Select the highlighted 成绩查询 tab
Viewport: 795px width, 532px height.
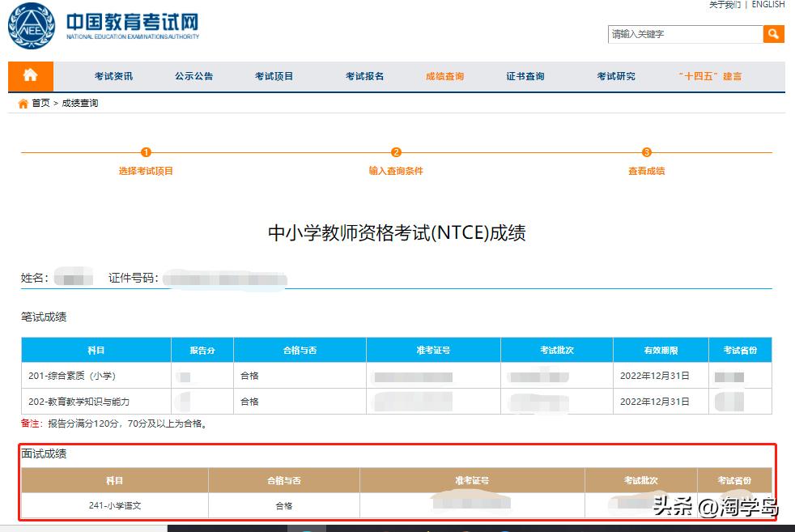(444, 75)
